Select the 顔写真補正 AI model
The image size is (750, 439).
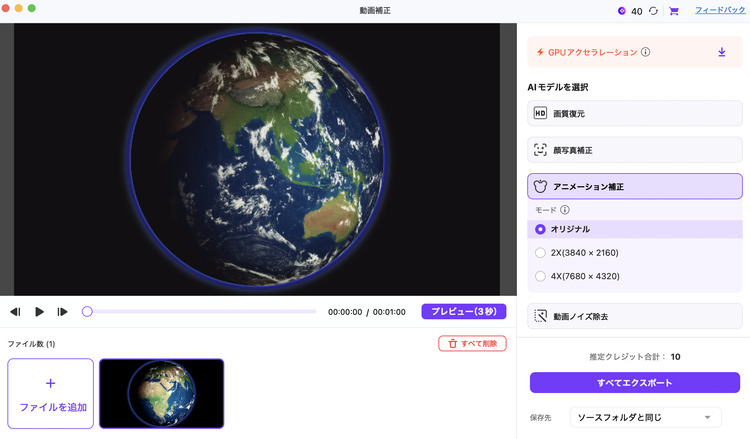point(634,150)
